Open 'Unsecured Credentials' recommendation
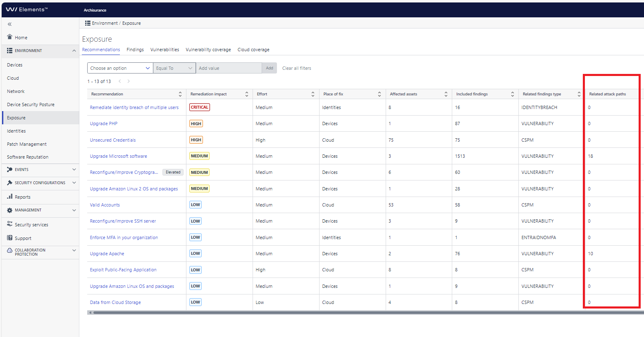The height and width of the screenshot is (337, 644). 113,140
